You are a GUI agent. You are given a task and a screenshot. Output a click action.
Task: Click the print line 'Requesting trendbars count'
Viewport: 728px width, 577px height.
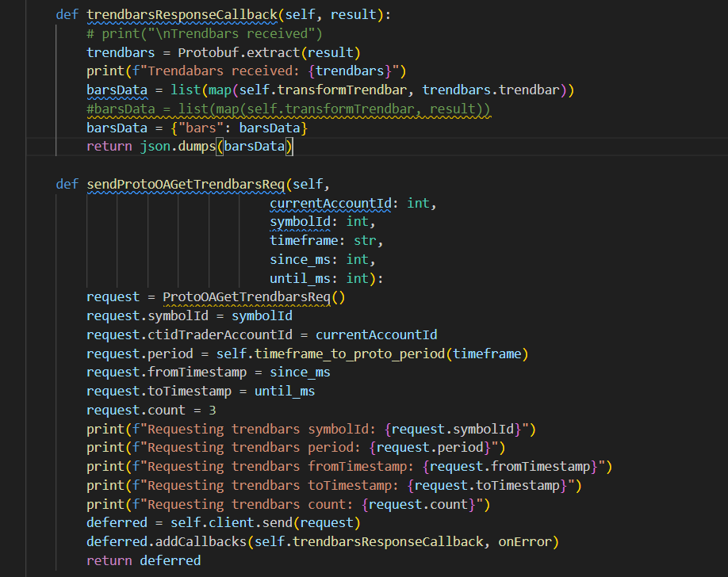[289, 505]
